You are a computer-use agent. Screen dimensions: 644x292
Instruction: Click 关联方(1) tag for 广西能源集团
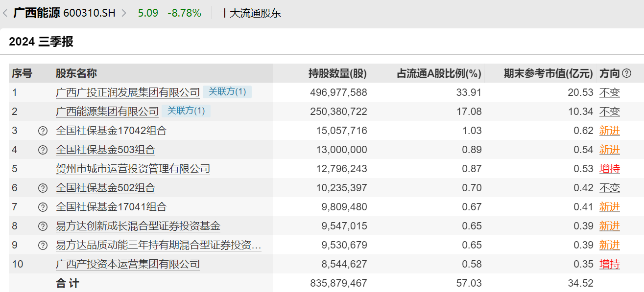pos(186,111)
